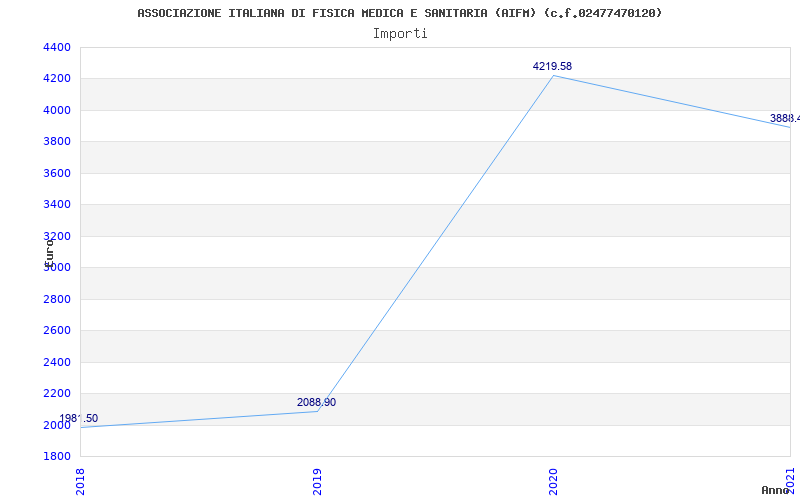800x500 pixels.
Task: Click the chart title ASSOCIAZIONE ITALIANA DI FISICA MEDICA
Action: (399, 13)
